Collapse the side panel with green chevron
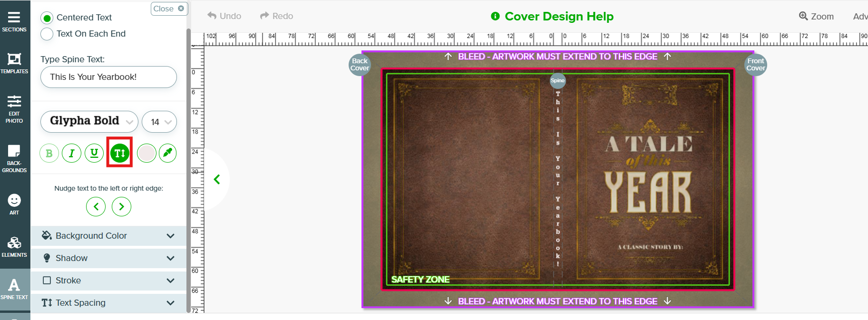Screen dimensions: 868x320 coord(217,179)
